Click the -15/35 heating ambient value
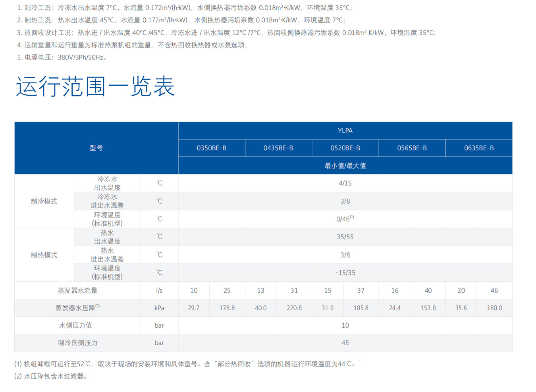This screenshot has width=536, height=392. [345, 273]
